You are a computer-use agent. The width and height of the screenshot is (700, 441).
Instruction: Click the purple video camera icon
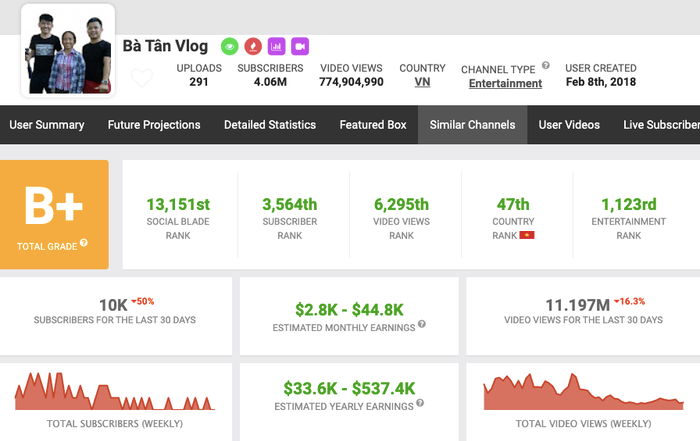coord(300,46)
